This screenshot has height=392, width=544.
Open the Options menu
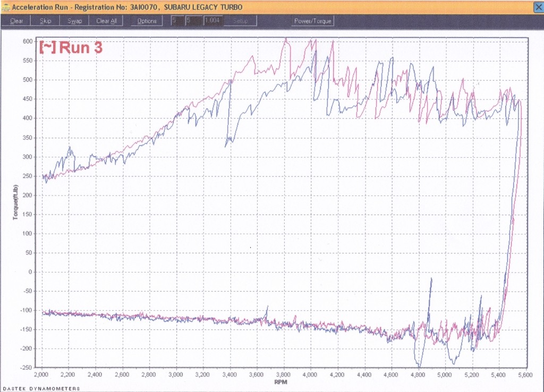click(x=147, y=21)
